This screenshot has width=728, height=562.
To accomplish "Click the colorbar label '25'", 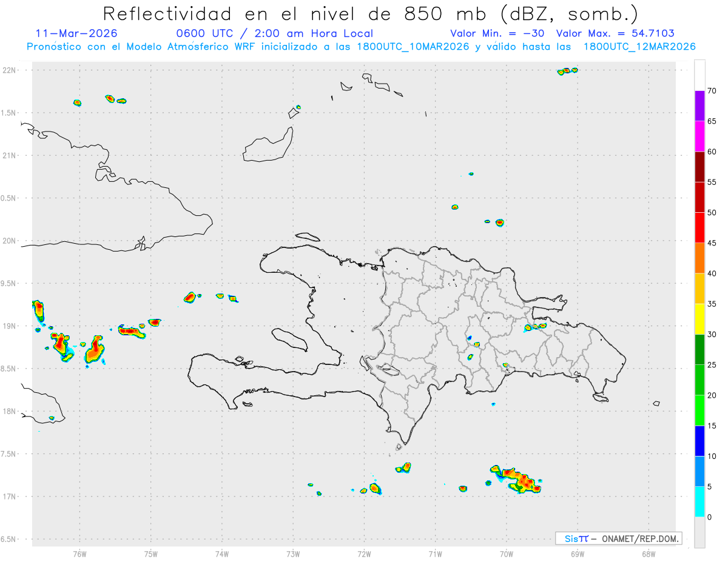I will (x=712, y=365).
